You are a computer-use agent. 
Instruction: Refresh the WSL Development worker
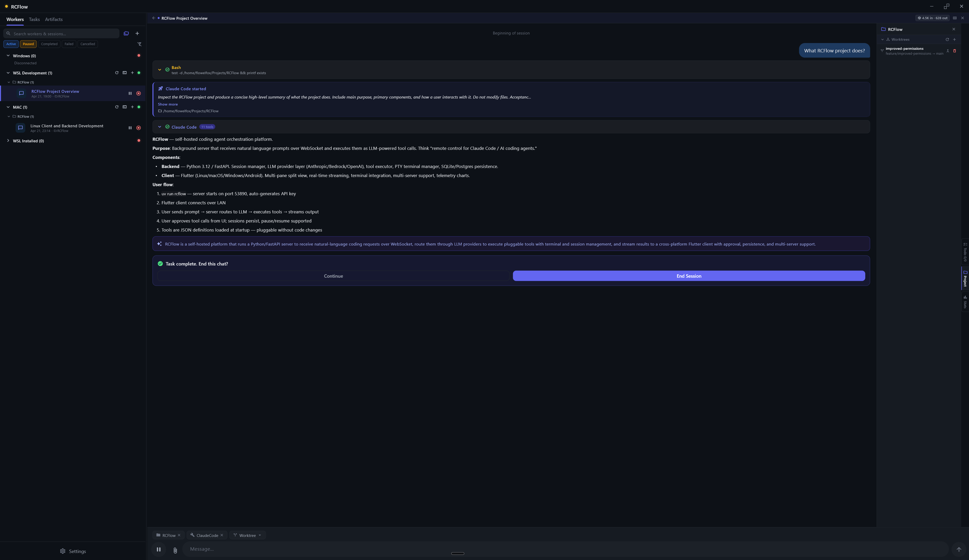click(x=117, y=73)
